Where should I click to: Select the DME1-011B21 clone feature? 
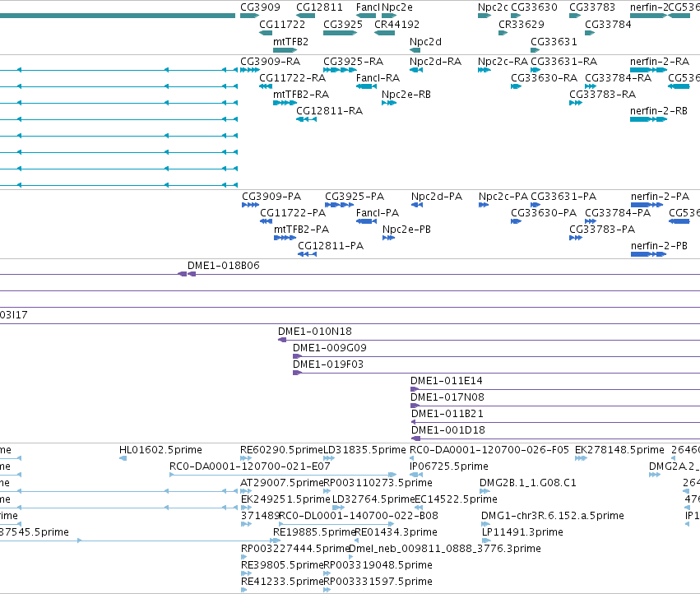(555, 422)
